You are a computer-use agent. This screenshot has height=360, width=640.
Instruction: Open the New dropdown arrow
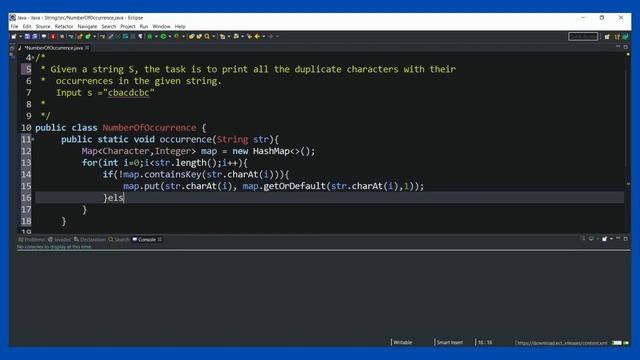pos(20,36)
